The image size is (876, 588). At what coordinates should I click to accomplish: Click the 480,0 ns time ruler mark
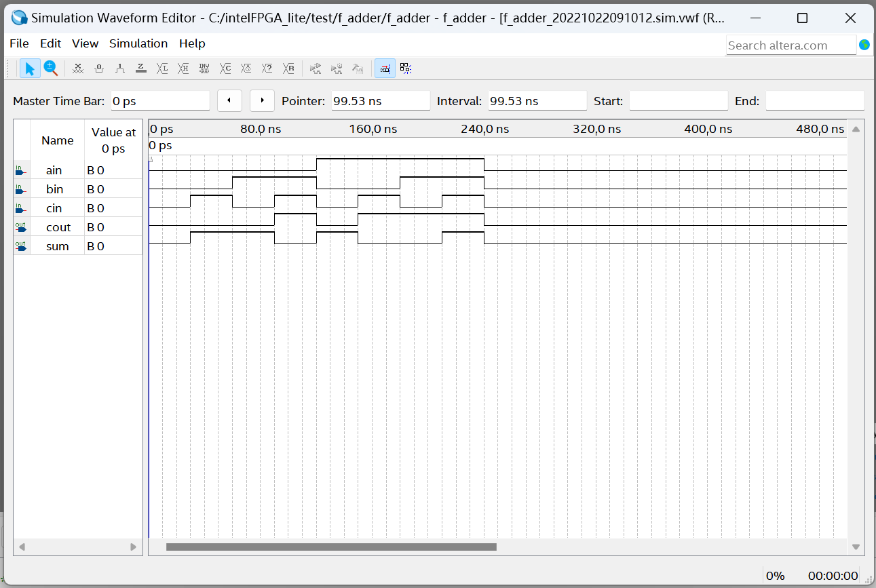pos(820,129)
